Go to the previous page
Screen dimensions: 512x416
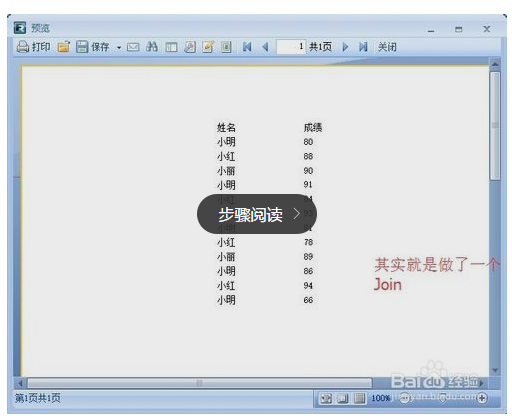[x=265, y=47]
